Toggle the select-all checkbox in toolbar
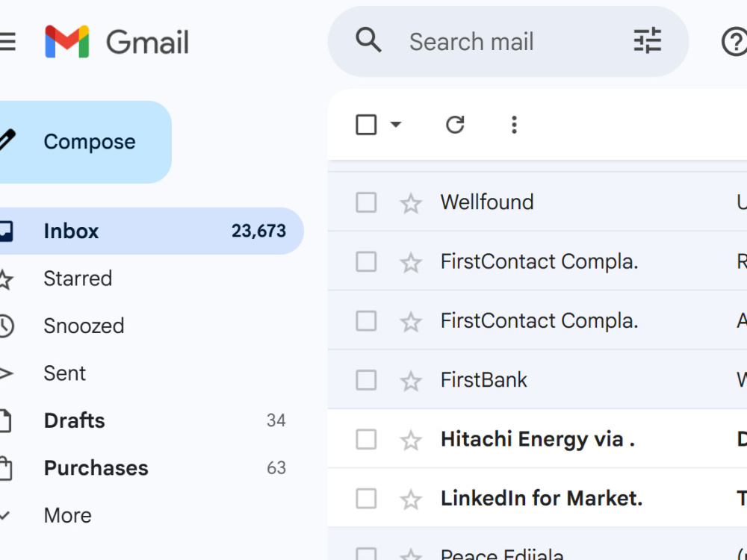Viewport: 747px width, 560px height. tap(366, 125)
